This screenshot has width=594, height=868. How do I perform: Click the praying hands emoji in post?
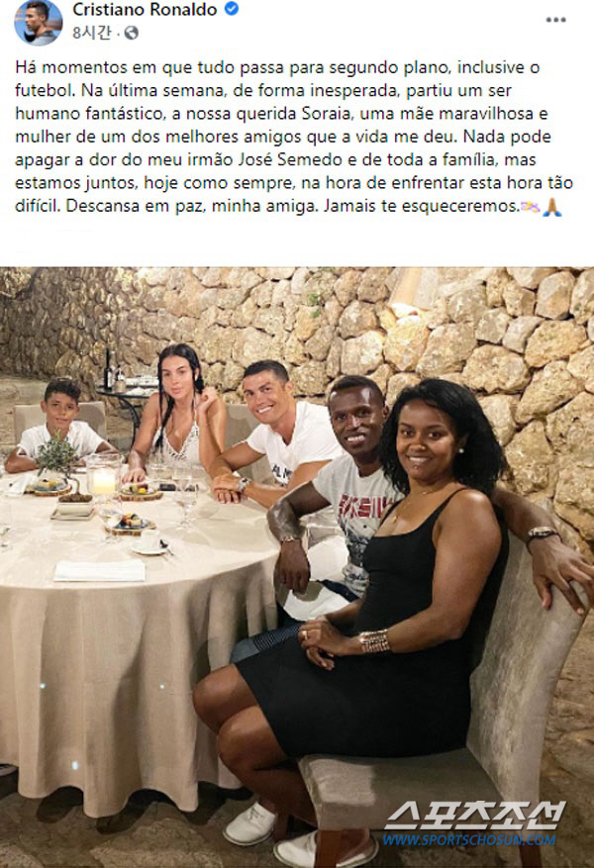(x=551, y=207)
